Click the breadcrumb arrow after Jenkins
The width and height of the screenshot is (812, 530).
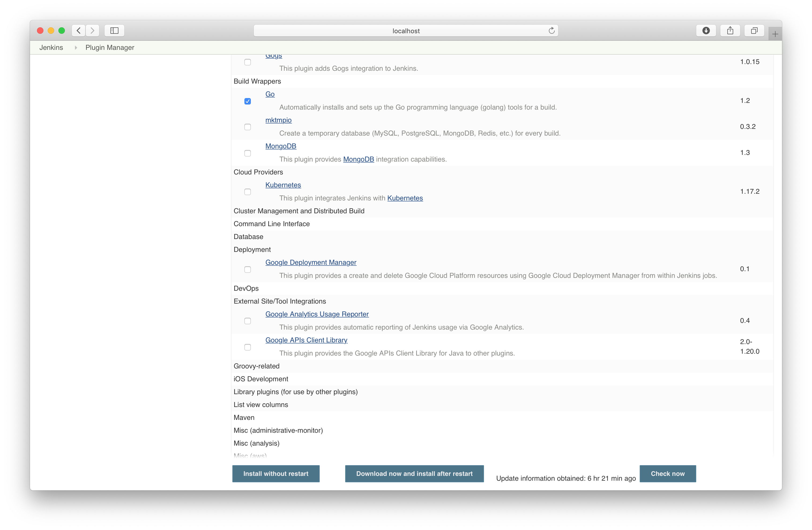click(76, 48)
